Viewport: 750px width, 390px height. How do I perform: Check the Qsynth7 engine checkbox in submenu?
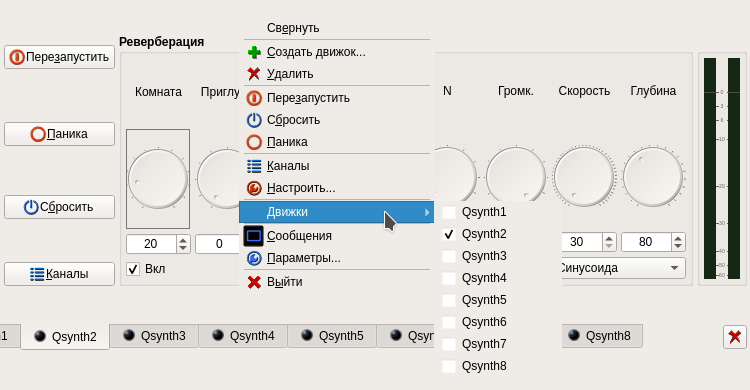click(x=449, y=344)
